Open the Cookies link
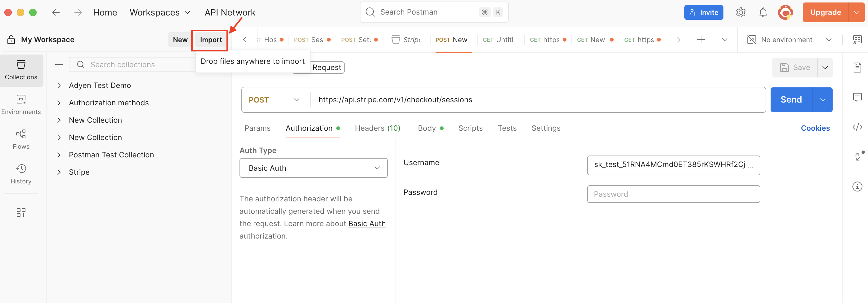This screenshot has width=868, height=303. pyautogui.click(x=815, y=128)
